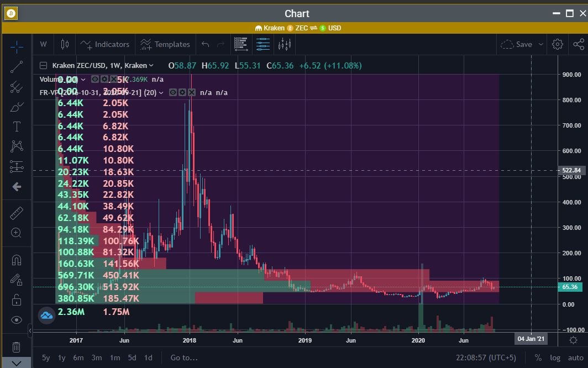Click the bar chart compare toolbar icon
588x368 pixels.
[x=285, y=44]
